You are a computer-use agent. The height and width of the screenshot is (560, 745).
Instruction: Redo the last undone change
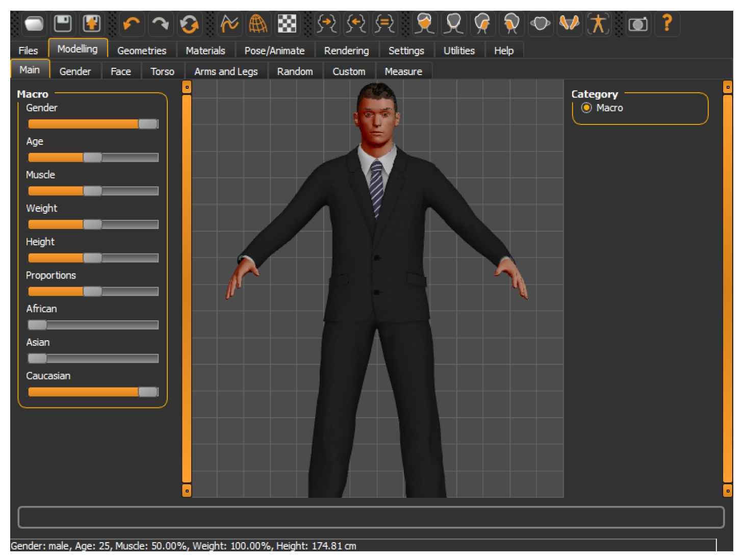(x=160, y=24)
